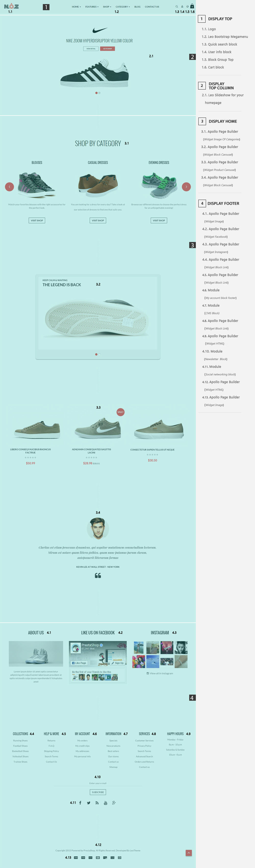Image resolution: width=255 pixels, height=868 pixels.
Task: Open the Blog menu item
Action: pos(137,7)
